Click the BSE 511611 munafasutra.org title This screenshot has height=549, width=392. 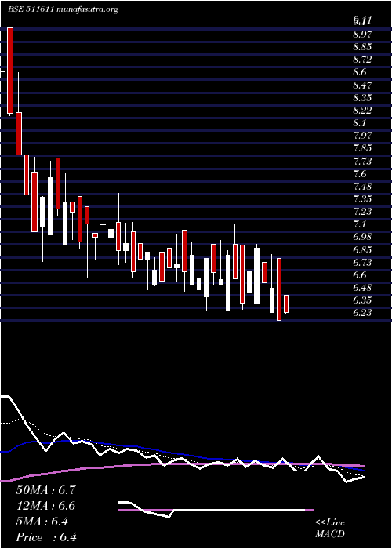click(63, 9)
